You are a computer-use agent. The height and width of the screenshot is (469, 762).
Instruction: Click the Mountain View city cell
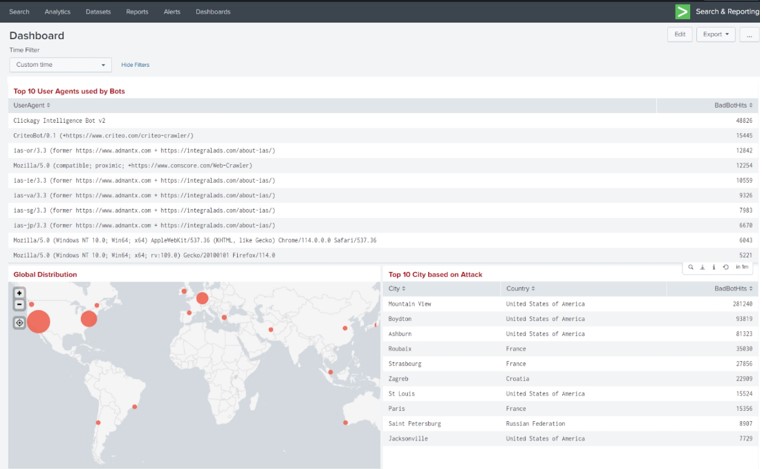(x=410, y=304)
